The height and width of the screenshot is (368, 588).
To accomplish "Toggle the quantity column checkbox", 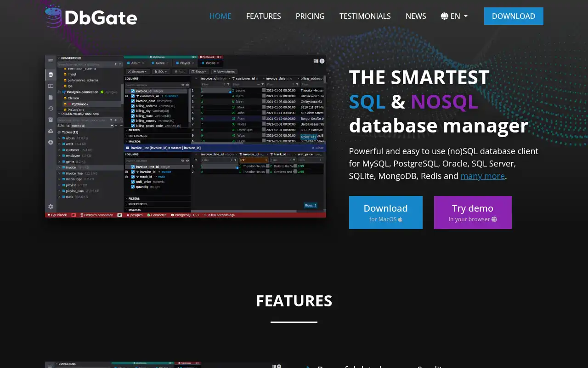I will coord(133,187).
